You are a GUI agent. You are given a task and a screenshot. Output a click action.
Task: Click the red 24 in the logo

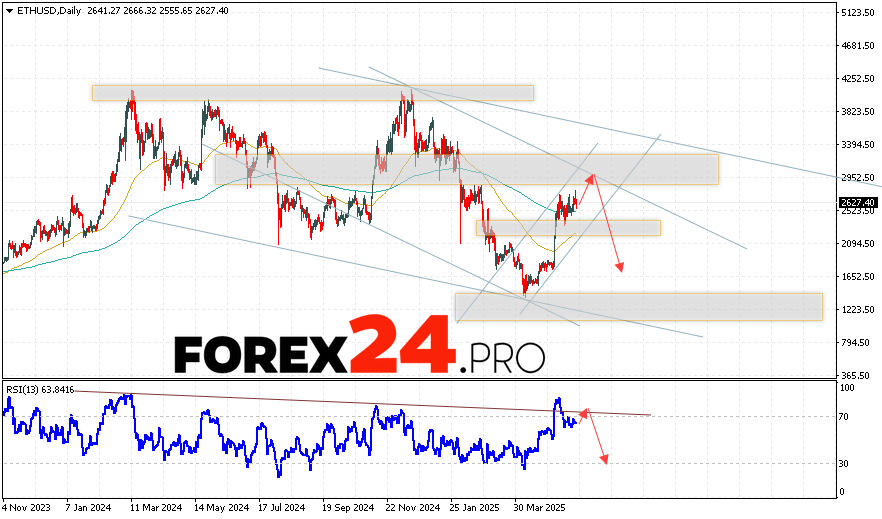(400, 344)
